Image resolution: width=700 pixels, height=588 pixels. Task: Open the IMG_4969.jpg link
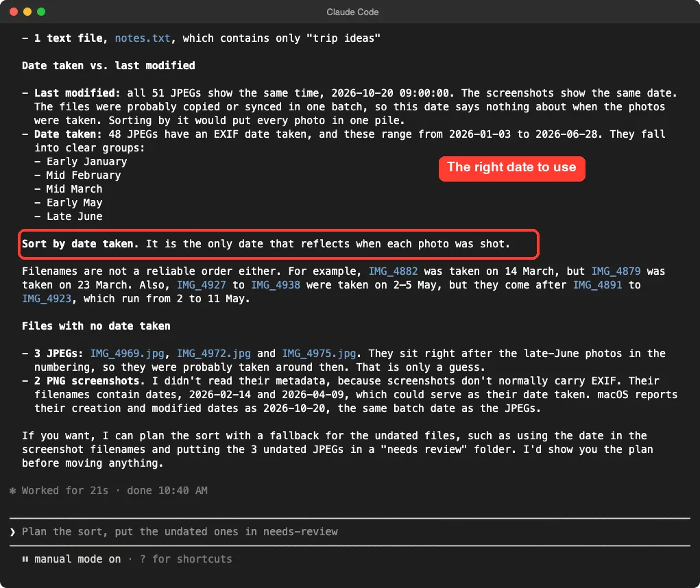(128, 354)
